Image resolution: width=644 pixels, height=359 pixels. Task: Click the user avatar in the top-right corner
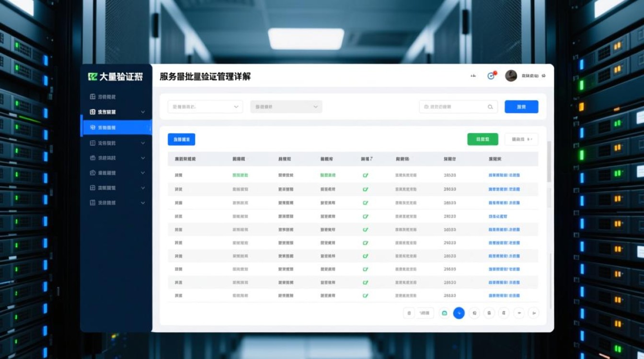click(511, 76)
